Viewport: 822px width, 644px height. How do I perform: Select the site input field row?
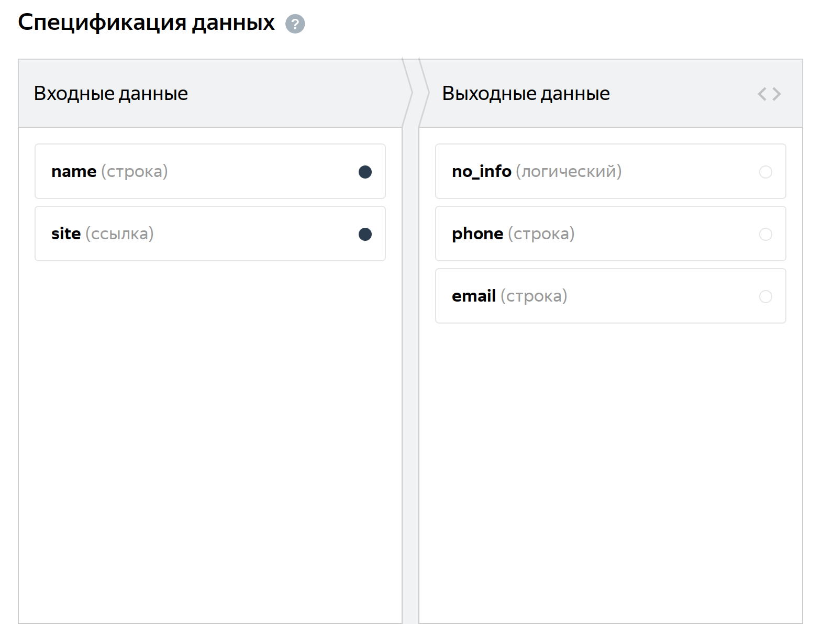209,234
